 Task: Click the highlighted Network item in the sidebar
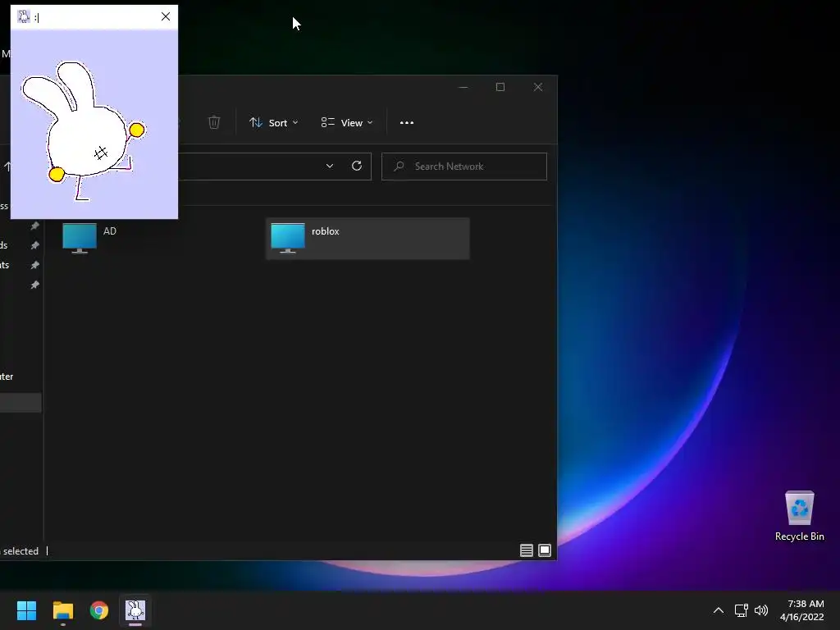coord(21,404)
